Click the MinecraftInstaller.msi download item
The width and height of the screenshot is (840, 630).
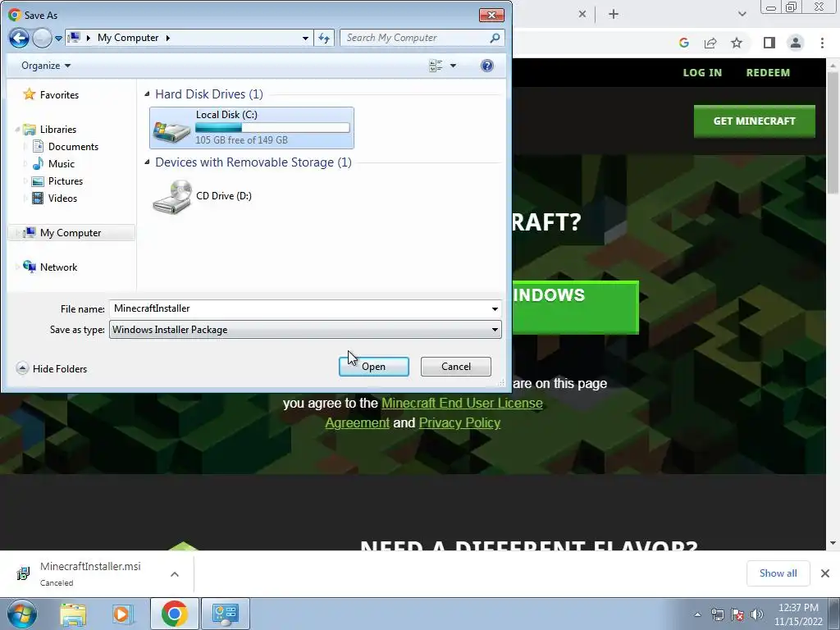[x=90, y=573]
